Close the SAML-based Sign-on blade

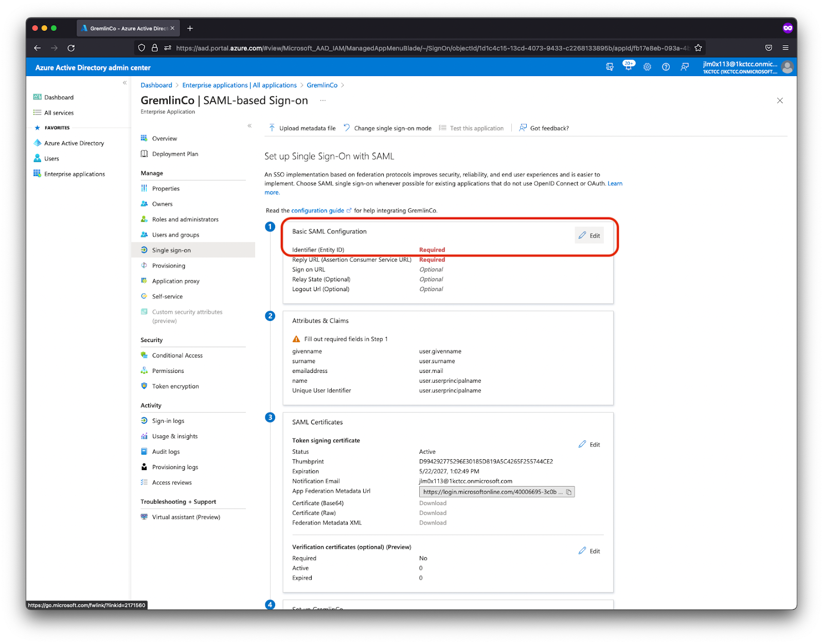point(780,100)
